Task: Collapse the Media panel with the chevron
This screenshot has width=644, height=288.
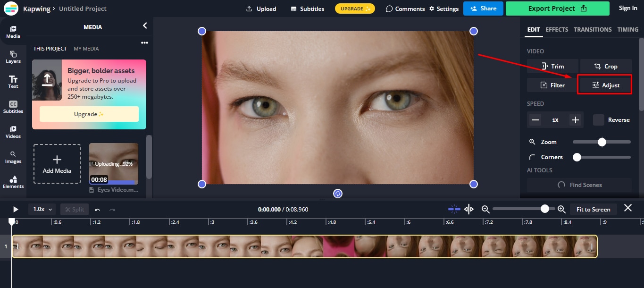Action: 145,26
